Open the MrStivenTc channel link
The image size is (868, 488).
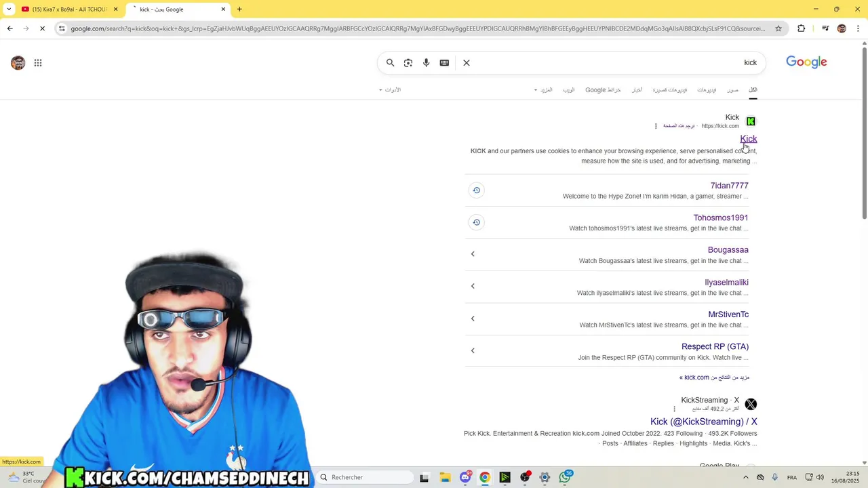tap(728, 314)
